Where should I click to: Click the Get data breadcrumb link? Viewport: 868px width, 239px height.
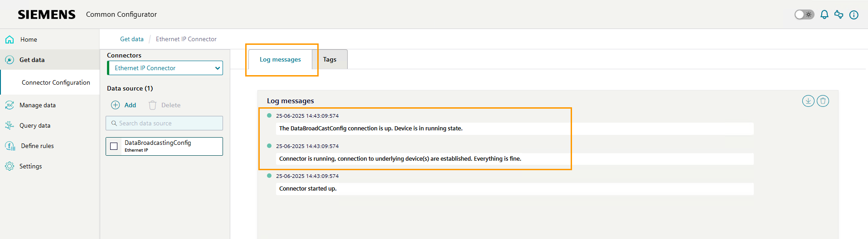(132, 39)
